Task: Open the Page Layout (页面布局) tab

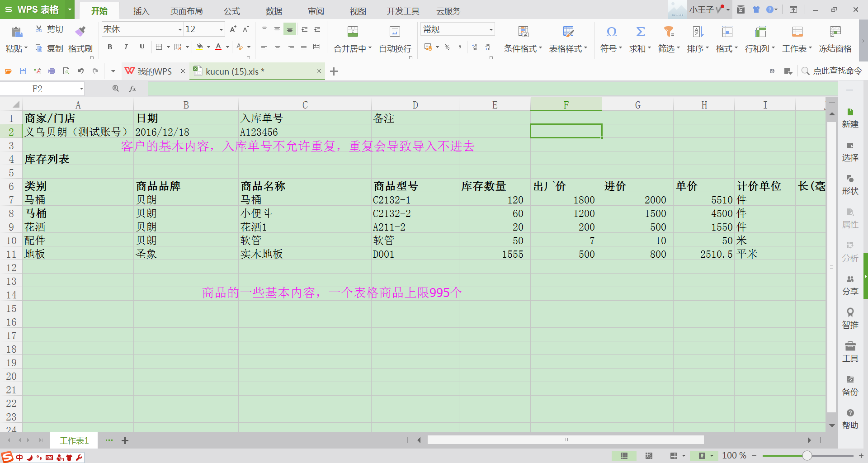Action: coord(186,11)
